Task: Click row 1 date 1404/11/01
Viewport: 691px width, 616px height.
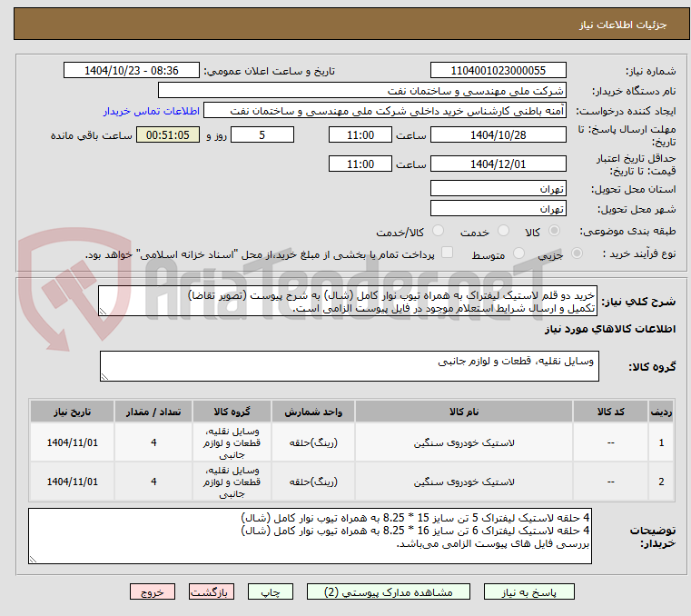Action: [x=73, y=442]
